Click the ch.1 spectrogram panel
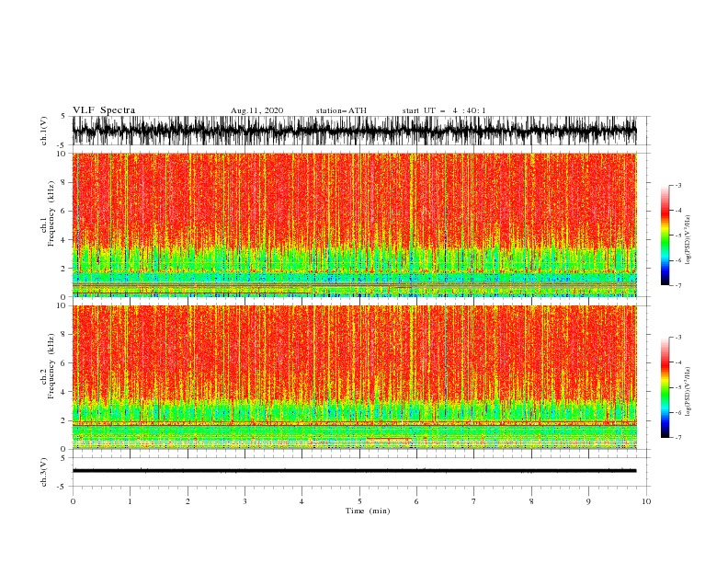 pos(354,224)
